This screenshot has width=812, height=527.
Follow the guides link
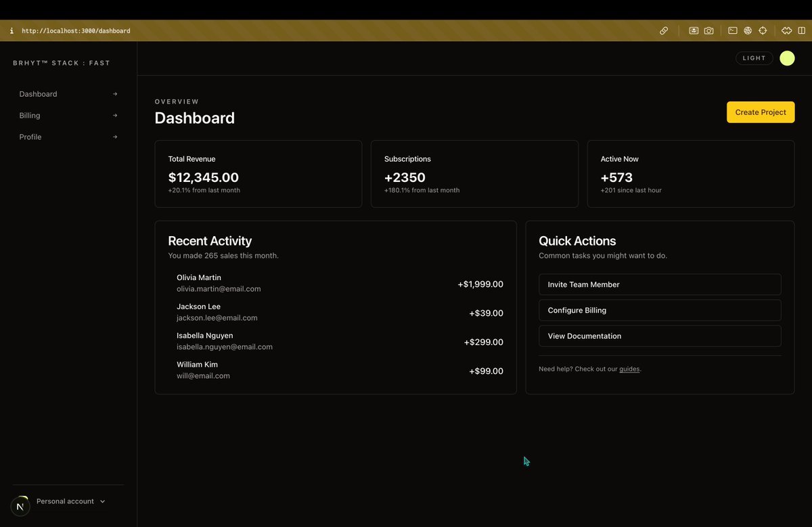tap(629, 369)
